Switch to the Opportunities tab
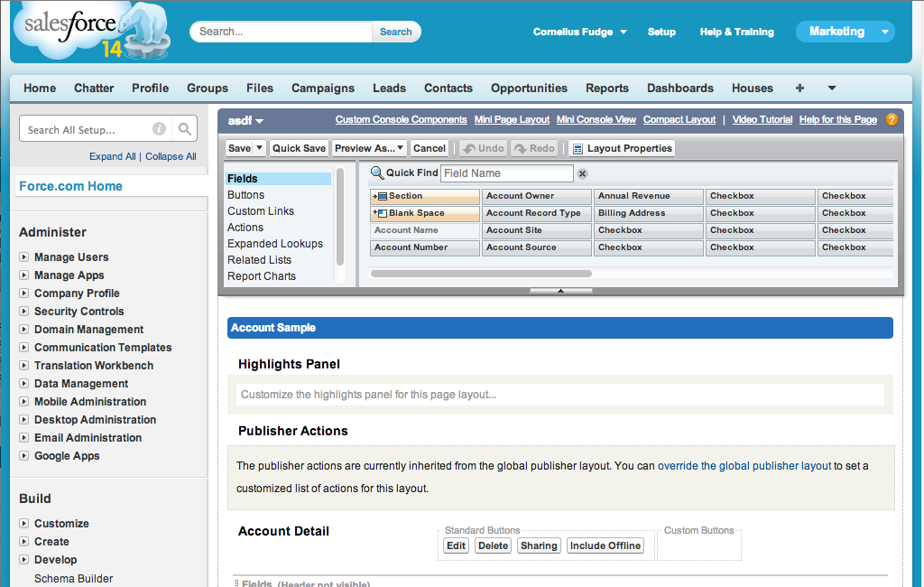This screenshot has height=587, width=924. coord(529,88)
